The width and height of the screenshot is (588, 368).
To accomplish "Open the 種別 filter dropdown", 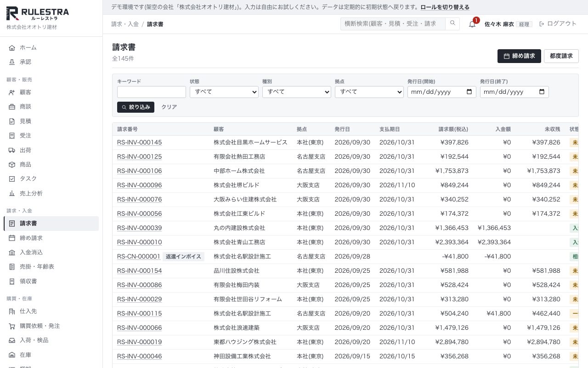I will pos(297,92).
